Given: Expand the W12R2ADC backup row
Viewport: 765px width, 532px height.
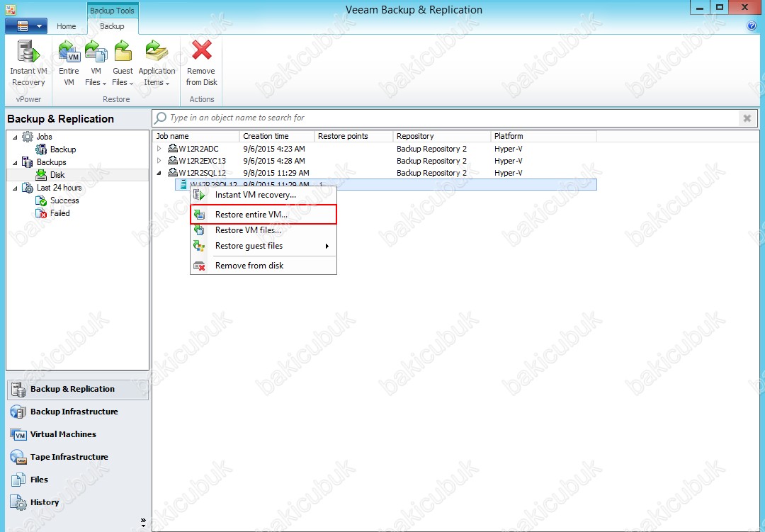Looking at the screenshot, I should pyautogui.click(x=159, y=148).
